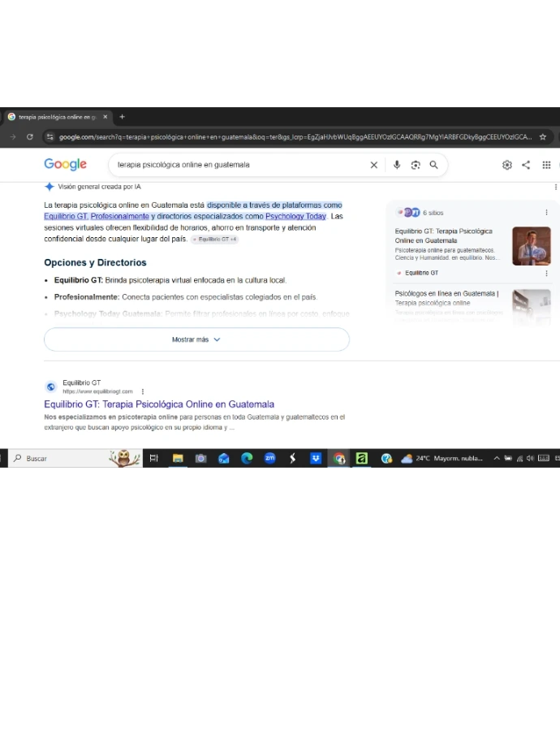560x747 pixels.
Task: Open the Google apps grid
Action: pyautogui.click(x=546, y=165)
